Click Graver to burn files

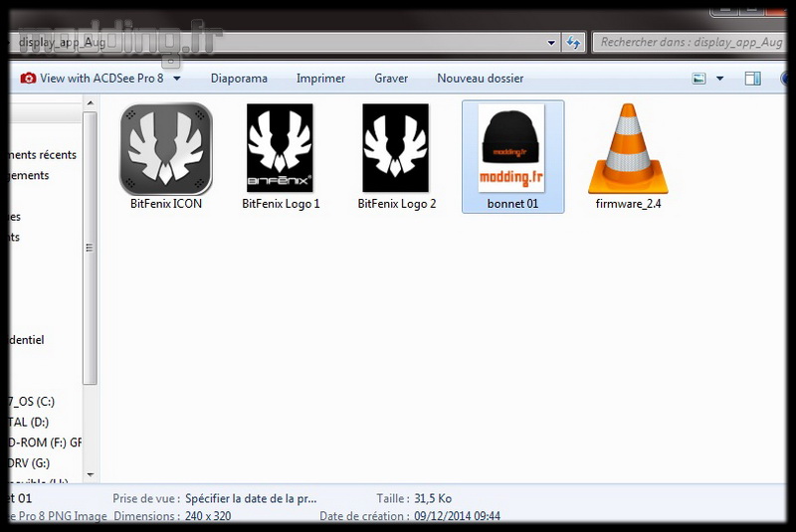click(391, 79)
